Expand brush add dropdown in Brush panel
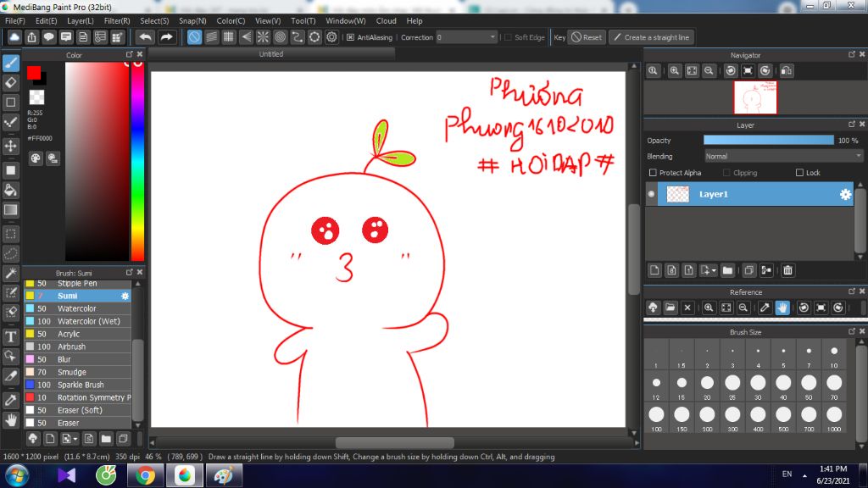 point(75,439)
